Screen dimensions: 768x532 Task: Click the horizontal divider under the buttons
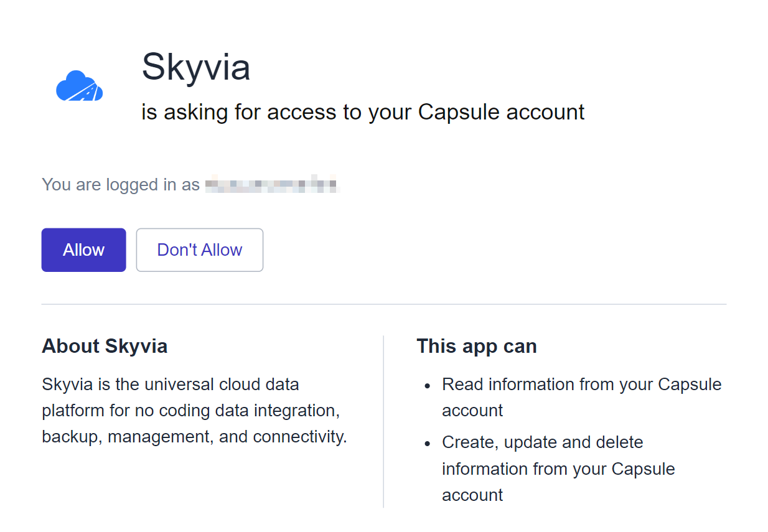pos(384,304)
